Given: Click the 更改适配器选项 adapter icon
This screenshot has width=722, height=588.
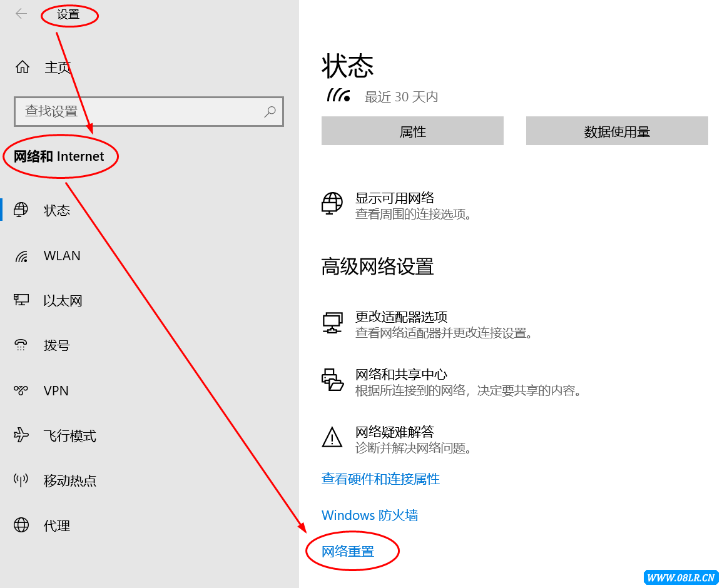Looking at the screenshot, I should pyautogui.click(x=332, y=322).
